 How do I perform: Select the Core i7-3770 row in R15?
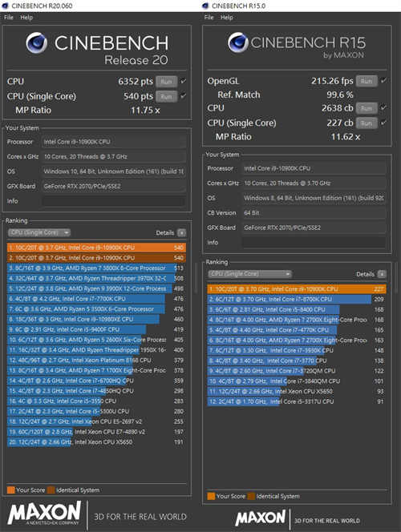pyautogui.click(x=297, y=361)
